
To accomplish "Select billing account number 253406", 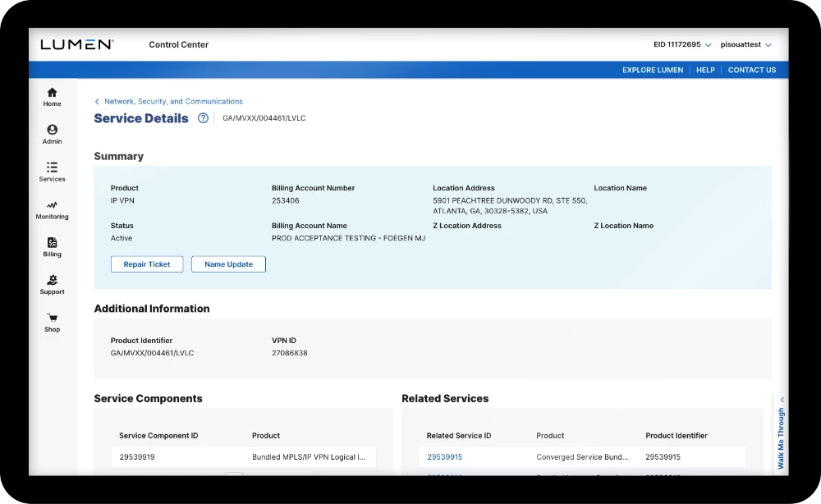I will (x=286, y=200).
